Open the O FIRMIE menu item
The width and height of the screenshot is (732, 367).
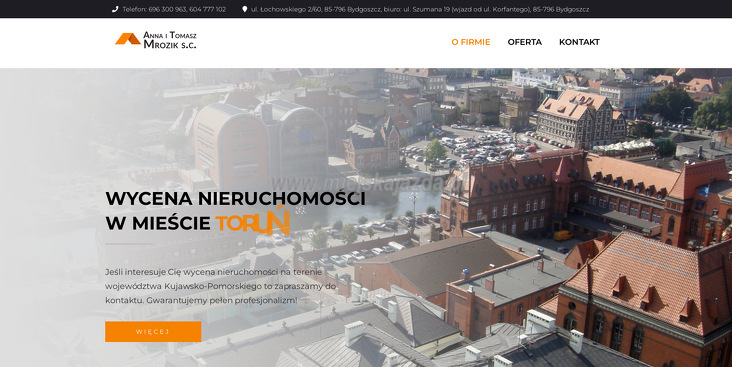pos(471,42)
